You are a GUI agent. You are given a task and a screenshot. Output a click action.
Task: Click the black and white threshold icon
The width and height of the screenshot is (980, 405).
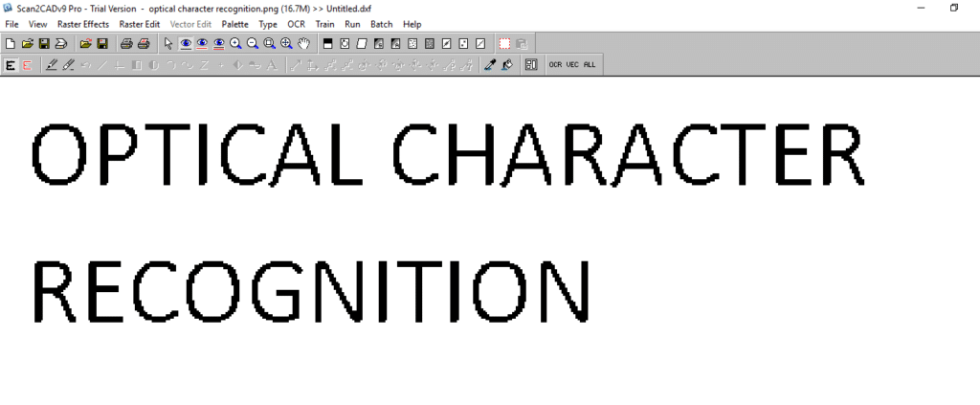point(327,44)
